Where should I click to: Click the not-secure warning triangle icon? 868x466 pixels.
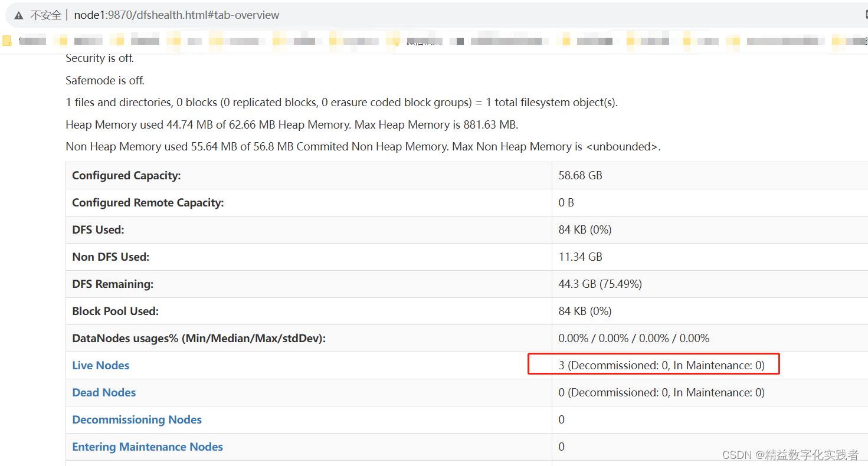click(19, 15)
